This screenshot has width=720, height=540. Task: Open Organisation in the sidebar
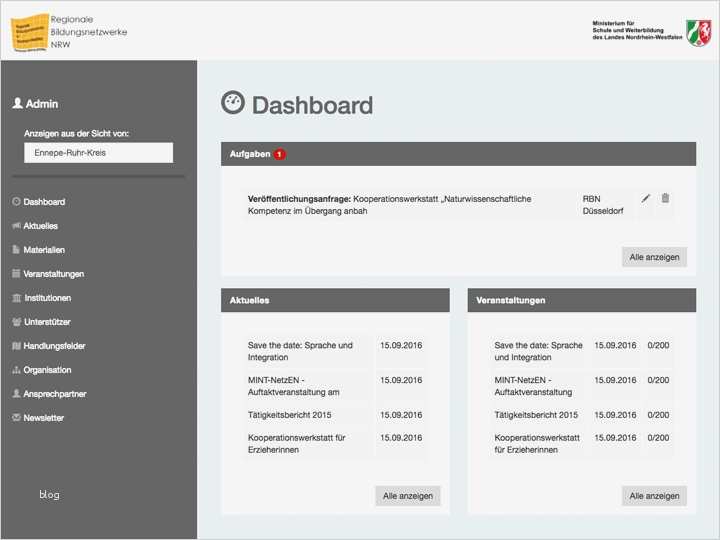click(47, 370)
